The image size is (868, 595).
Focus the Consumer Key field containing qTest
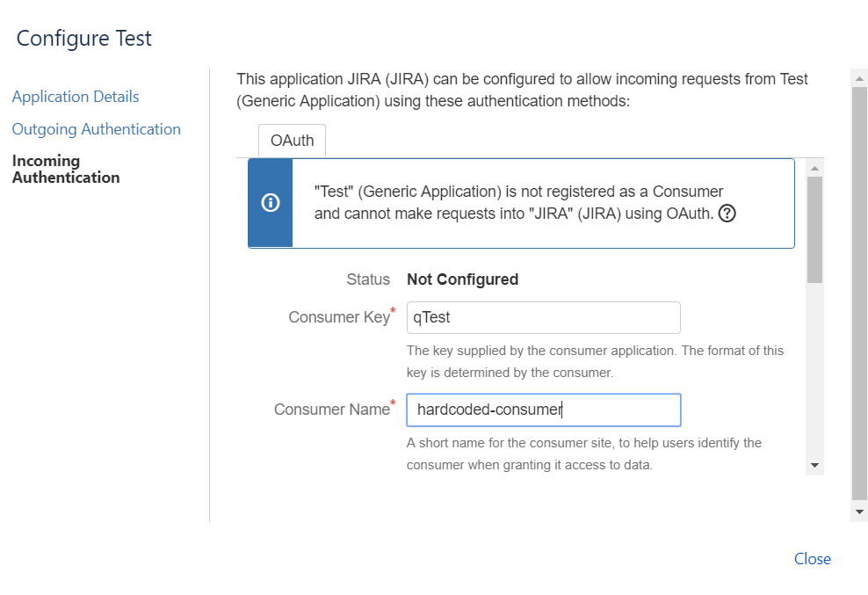point(543,317)
